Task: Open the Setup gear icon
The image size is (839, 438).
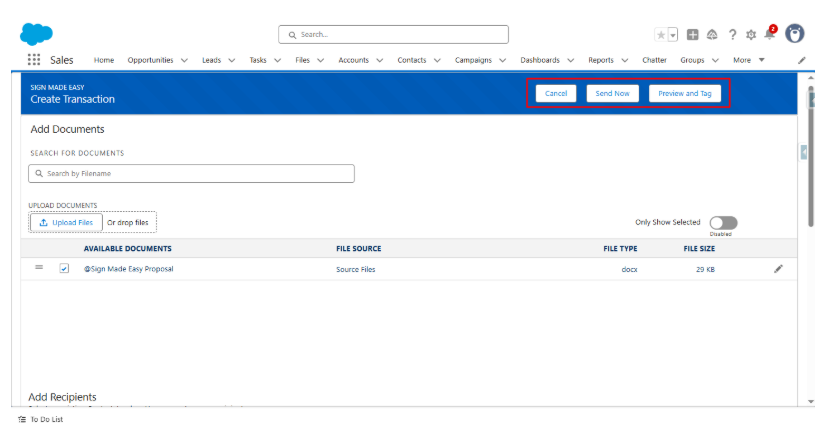Action: (x=751, y=35)
